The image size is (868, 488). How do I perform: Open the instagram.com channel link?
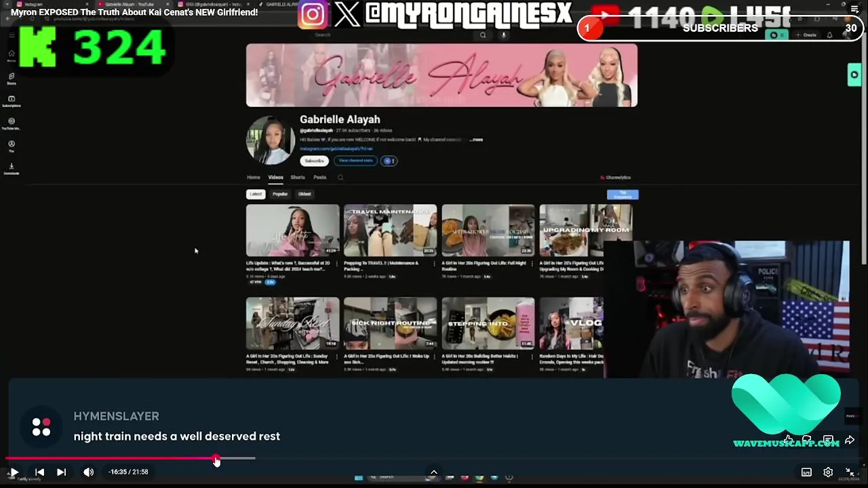336,148
